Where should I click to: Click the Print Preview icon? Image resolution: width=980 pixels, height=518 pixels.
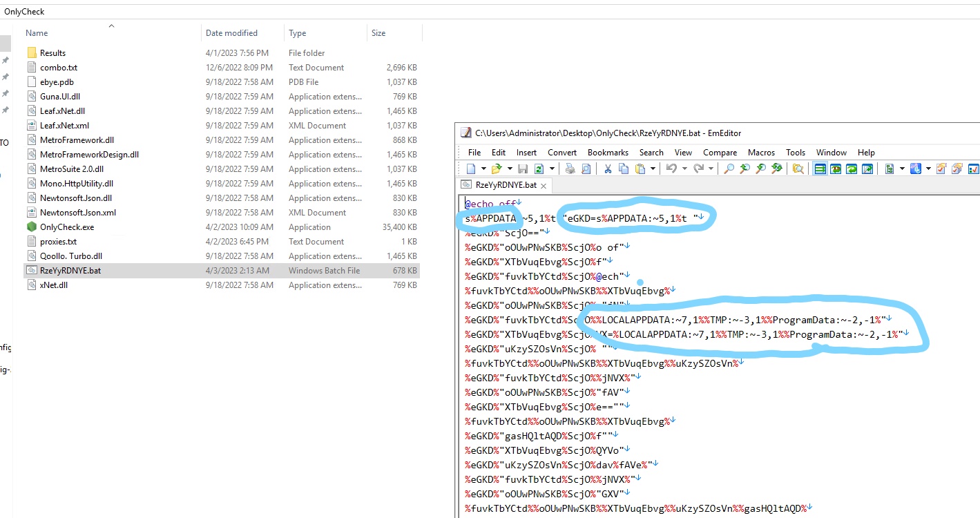coord(586,169)
